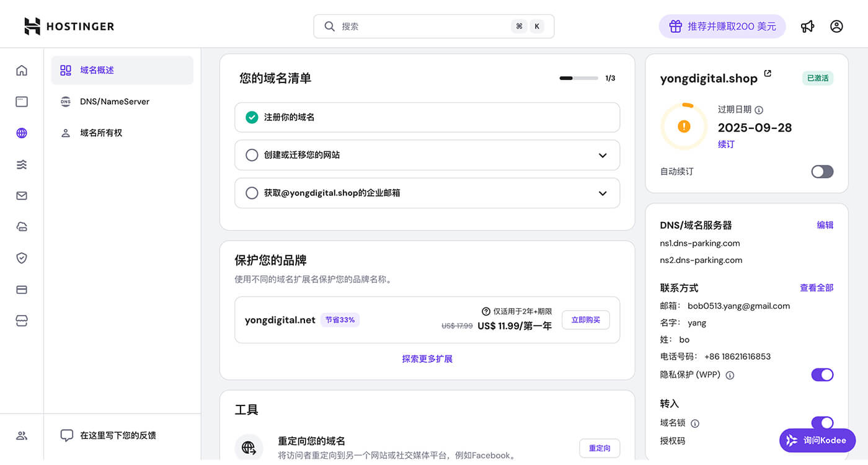Open the Websites window icon in sidebar

[22, 102]
